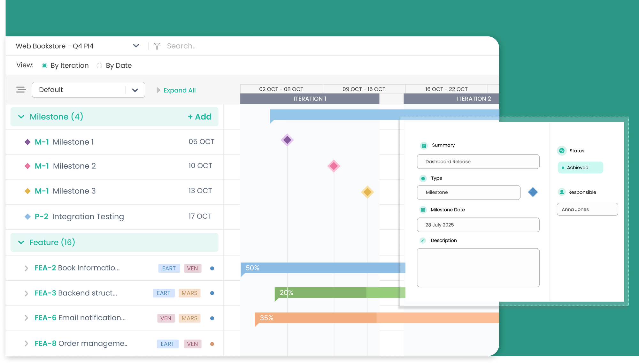Click the blue diamond icon next to Type field
Viewport: 639px width, 364px height.
coord(533,192)
